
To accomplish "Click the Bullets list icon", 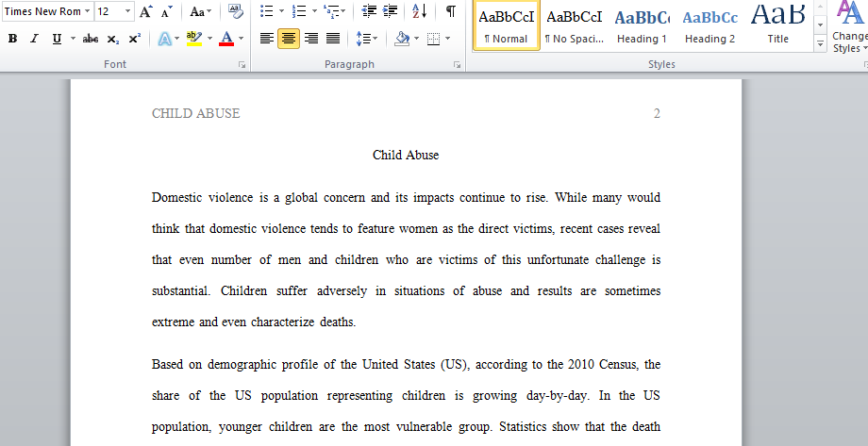I will click(267, 11).
